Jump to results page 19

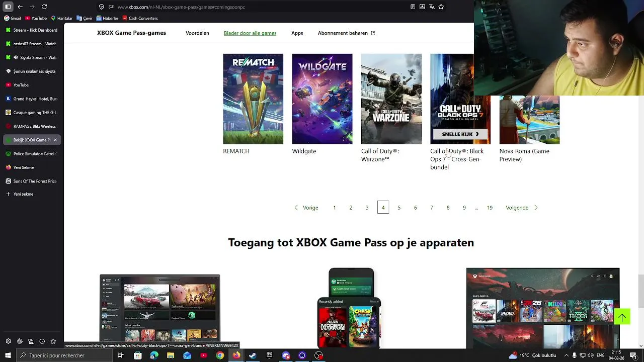pyautogui.click(x=490, y=208)
